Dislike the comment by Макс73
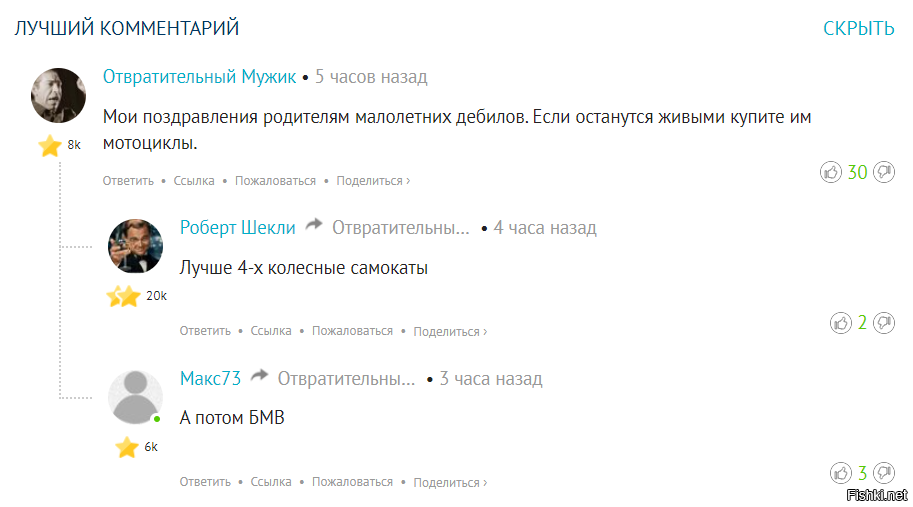913x507 pixels. tap(884, 473)
